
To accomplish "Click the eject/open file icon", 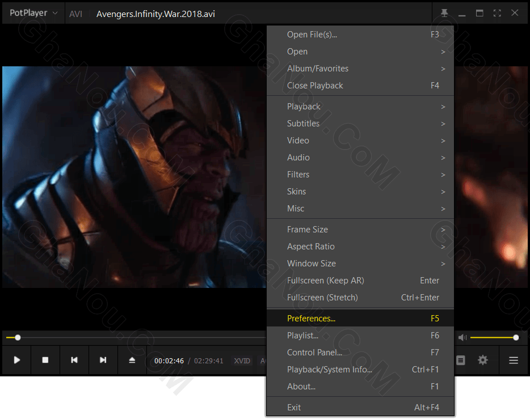I will click(132, 360).
